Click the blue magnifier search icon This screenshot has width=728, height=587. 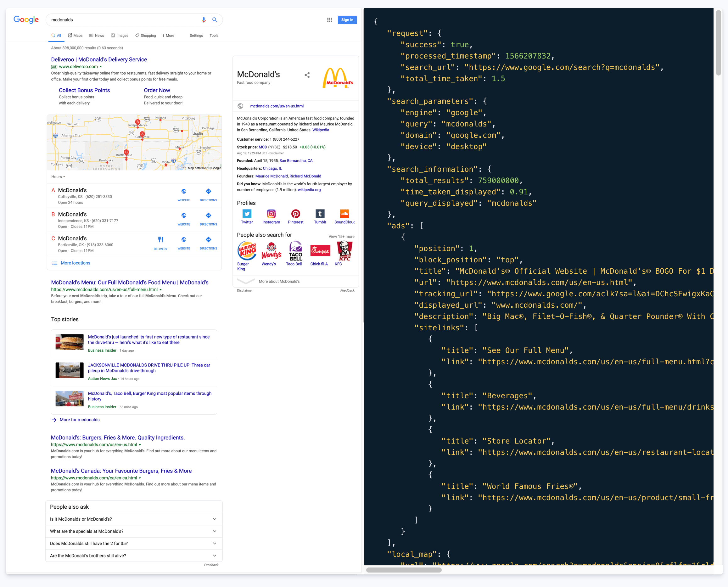214,20
